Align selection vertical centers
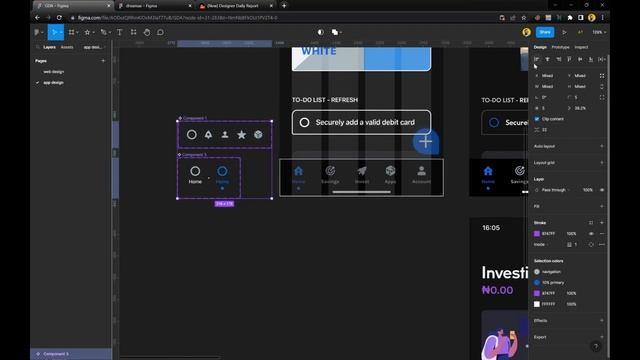Screen dimensions: 640x360 pos(580,60)
